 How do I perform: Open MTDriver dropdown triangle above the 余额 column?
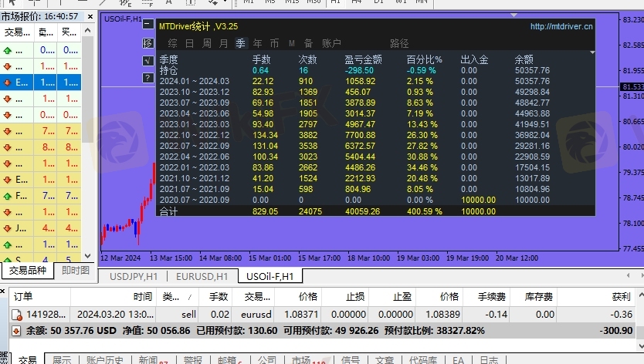[592, 52]
